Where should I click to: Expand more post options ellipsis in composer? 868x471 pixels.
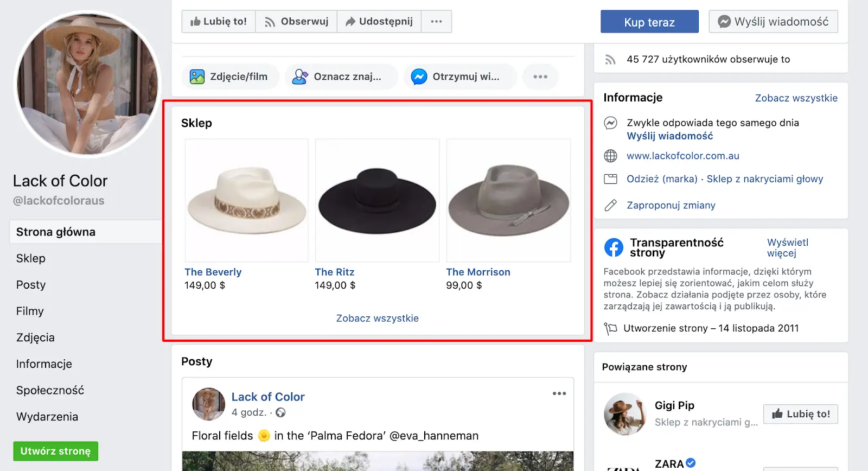[x=540, y=77]
